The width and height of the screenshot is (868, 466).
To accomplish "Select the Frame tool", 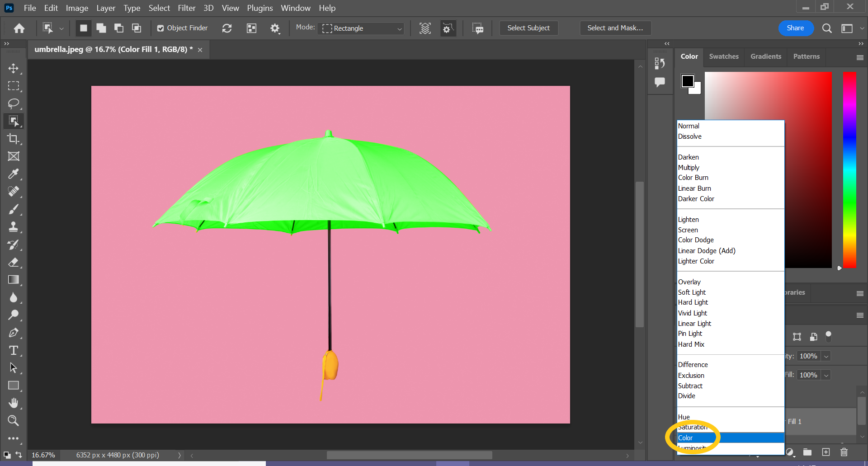I will click(14, 156).
